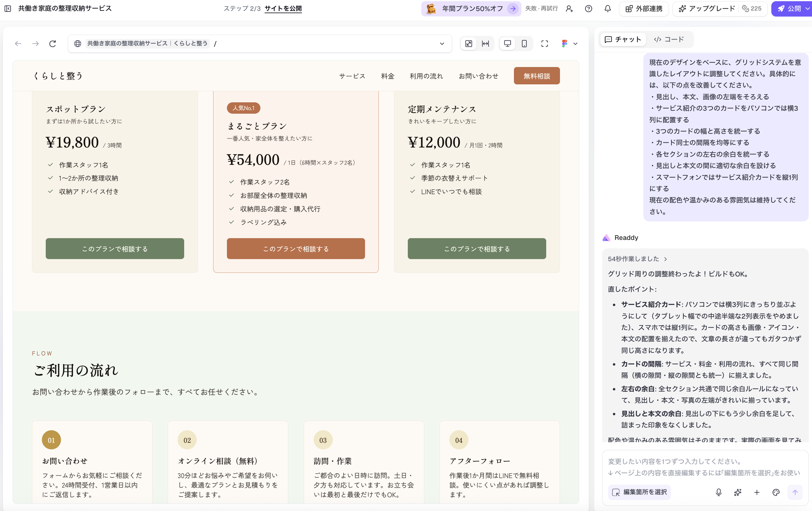Image resolution: width=812 pixels, height=511 pixels.
Task: Click the browser back arrow
Action: [18, 44]
